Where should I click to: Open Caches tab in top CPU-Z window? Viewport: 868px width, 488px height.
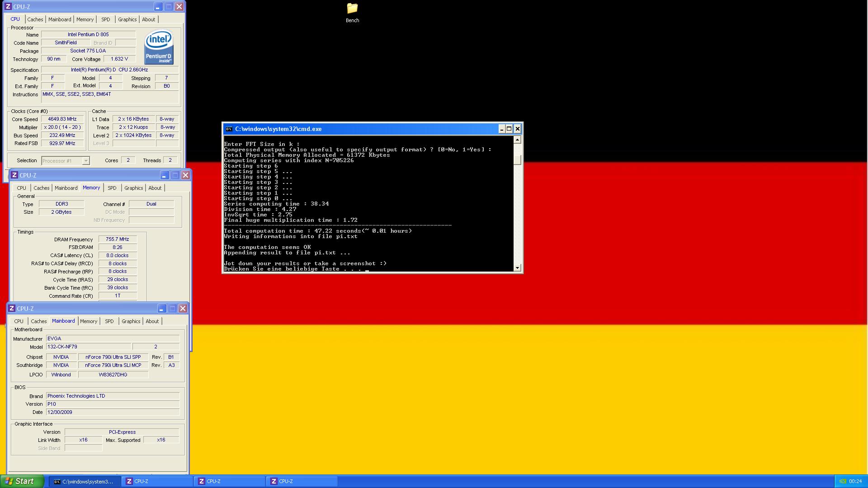35,19
